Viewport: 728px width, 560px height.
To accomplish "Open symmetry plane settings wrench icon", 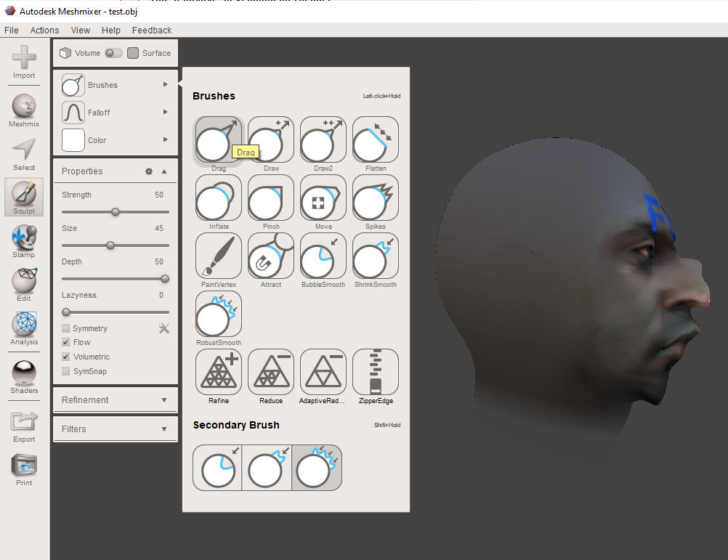I will (x=164, y=328).
